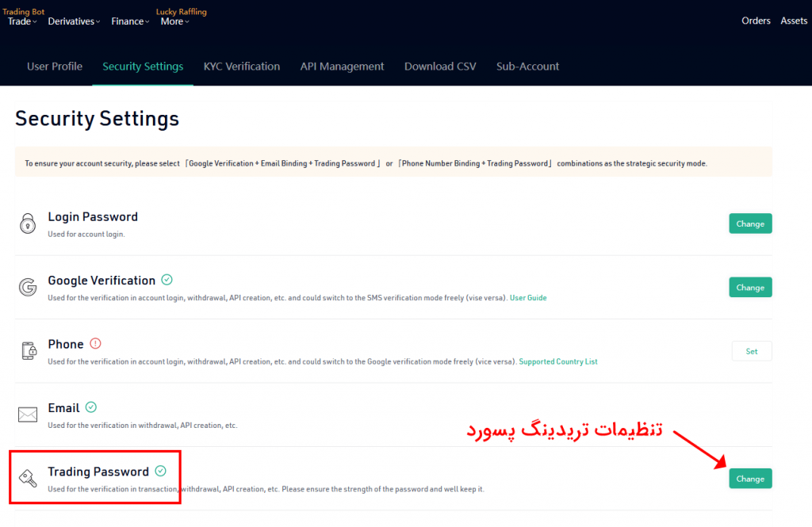Click the Trading Password key icon
This screenshot has width=812, height=527.
(x=28, y=478)
